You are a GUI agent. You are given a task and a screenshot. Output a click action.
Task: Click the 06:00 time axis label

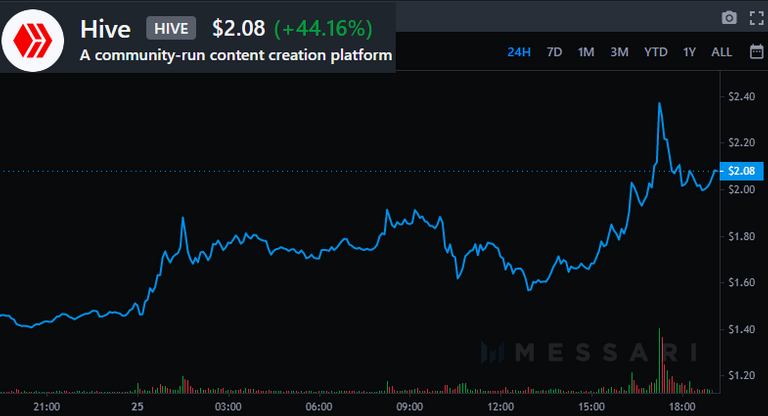pos(319,407)
